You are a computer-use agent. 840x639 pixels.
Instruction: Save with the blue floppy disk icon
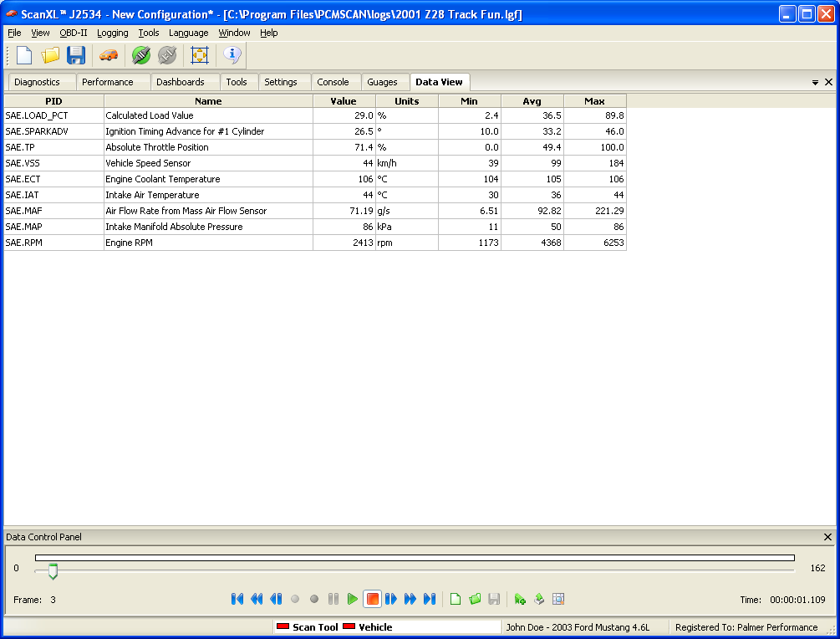tap(76, 55)
